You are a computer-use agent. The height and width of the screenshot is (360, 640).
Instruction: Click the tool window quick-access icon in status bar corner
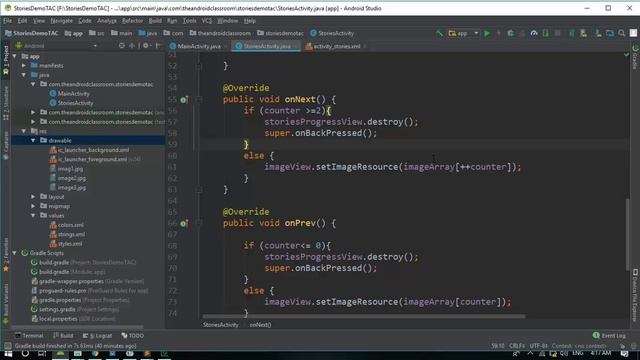pyautogui.click(x=7, y=346)
